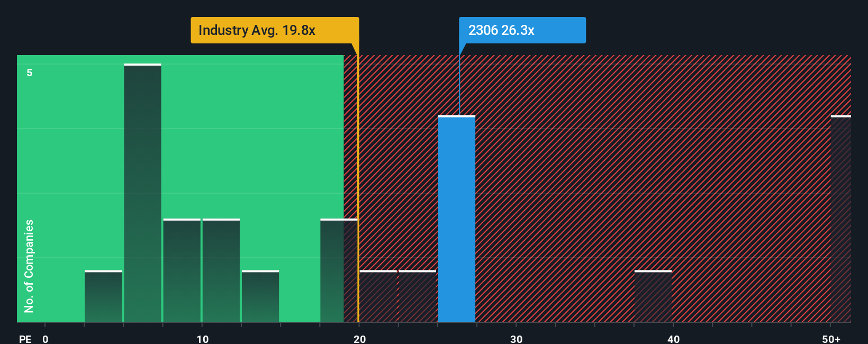Click the PE axis label 20
Screen dimensions: 868x344
pos(360,339)
